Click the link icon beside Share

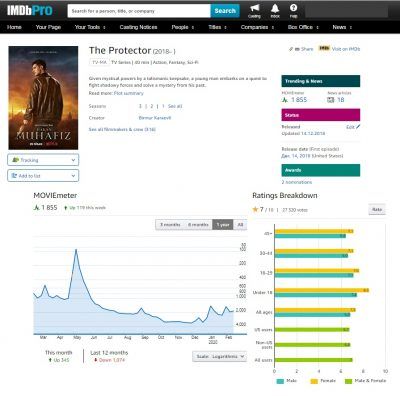click(291, 49)
